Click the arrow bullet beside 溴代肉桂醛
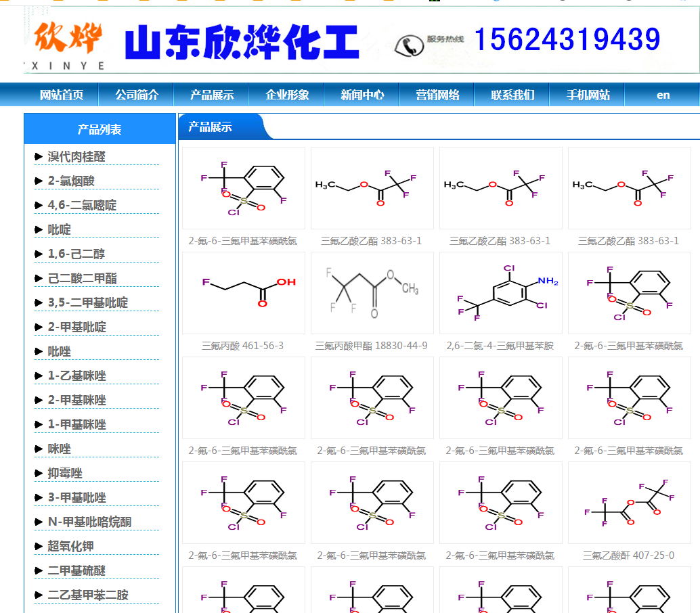 tap(39, 157)
